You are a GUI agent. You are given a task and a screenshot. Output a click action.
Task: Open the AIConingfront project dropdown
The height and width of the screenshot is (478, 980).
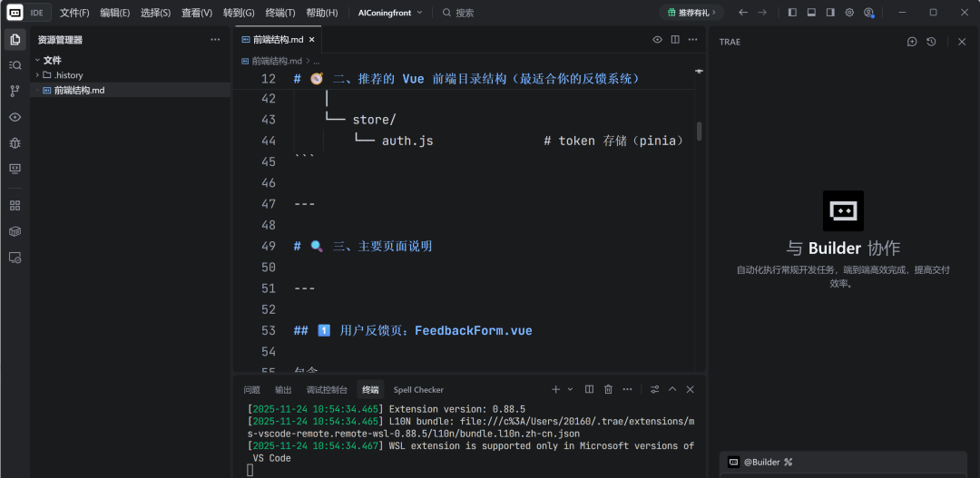click(390, 13)
